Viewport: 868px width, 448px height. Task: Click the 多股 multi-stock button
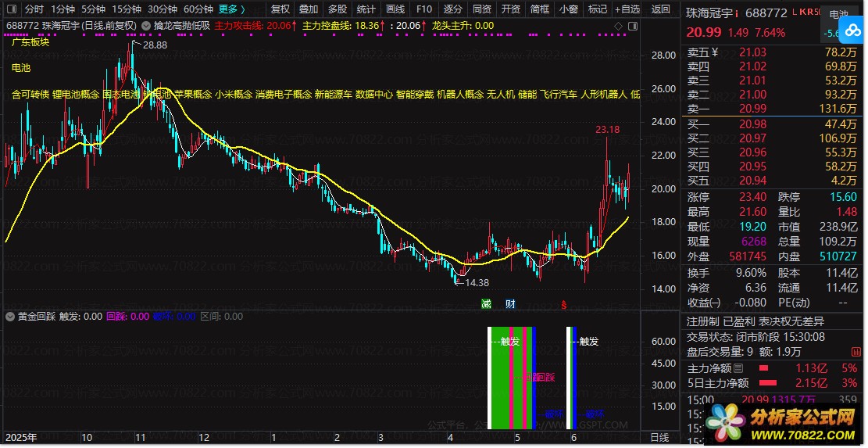point(338,9)
